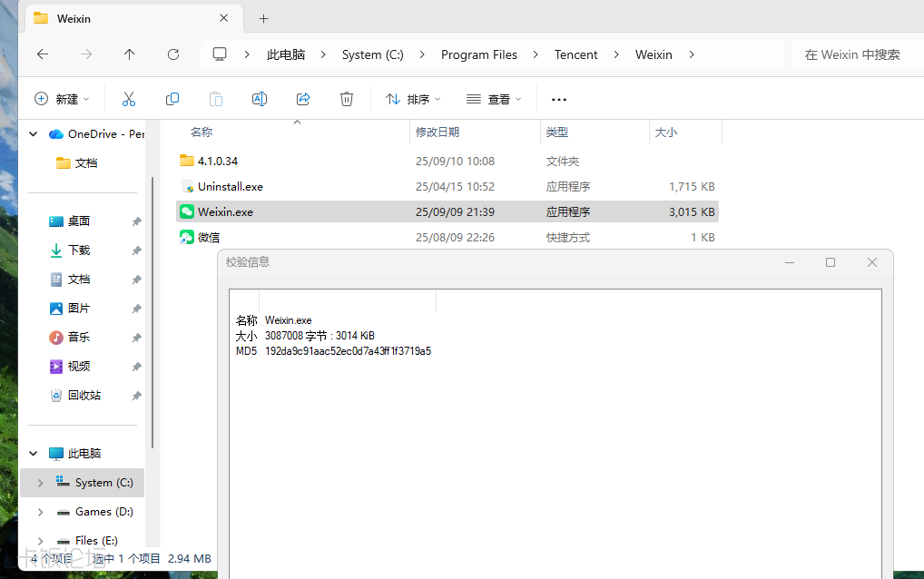
Task: Open the see more ellipsis menu
Action: pyautogui.click(x=559, y=99)
